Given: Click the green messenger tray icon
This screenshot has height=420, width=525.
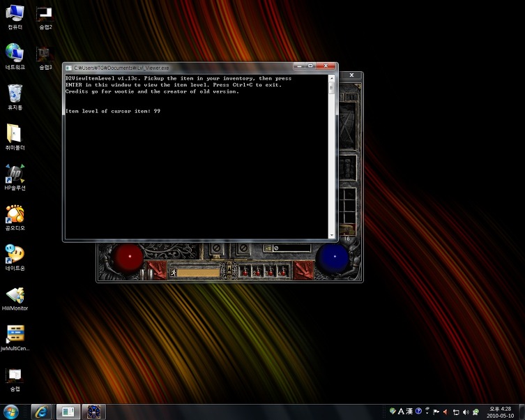Looking at the screenshot, I should tap(475, 412).
